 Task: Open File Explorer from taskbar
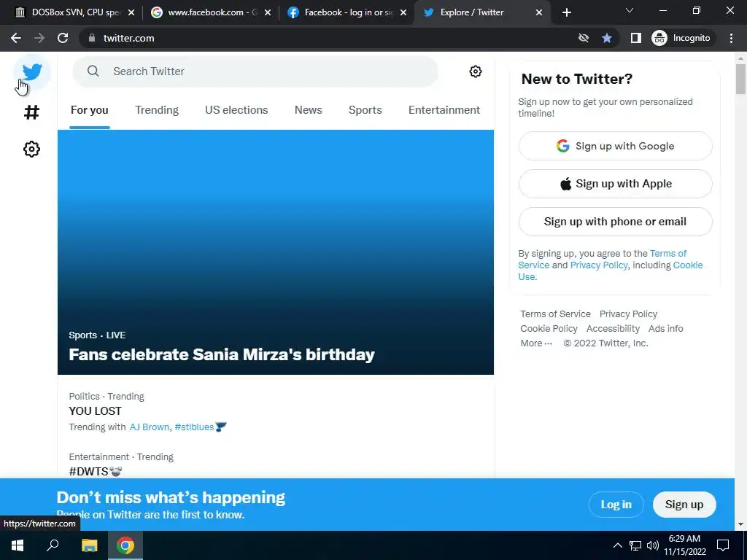89,545
